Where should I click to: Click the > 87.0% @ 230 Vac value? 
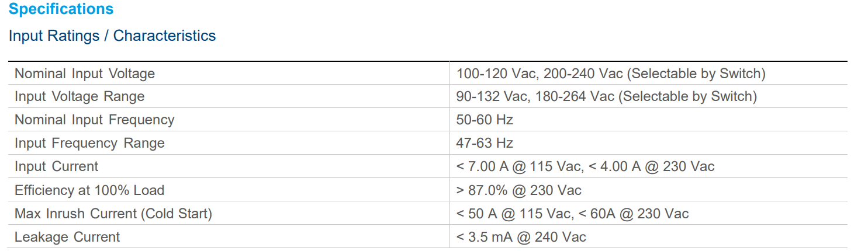[519, 190]
